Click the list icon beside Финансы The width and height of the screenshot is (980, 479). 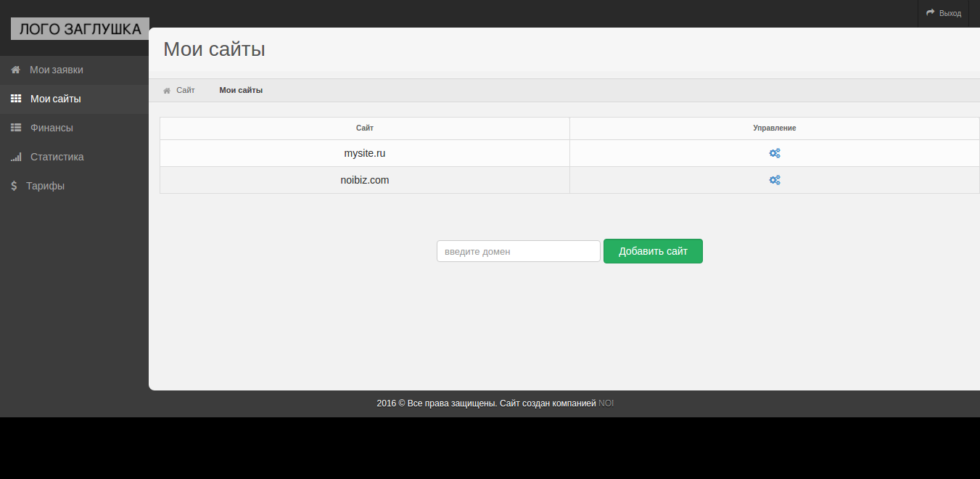[x=16, y=128]
